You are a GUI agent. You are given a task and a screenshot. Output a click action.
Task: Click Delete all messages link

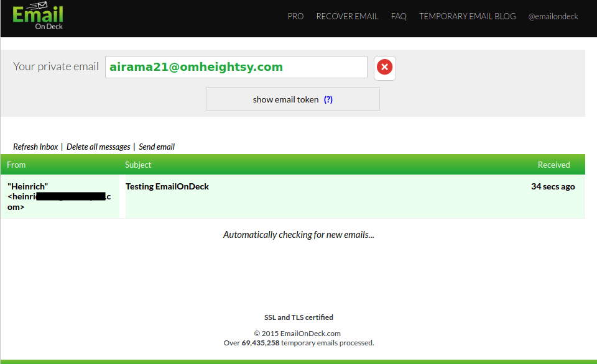[x=98, y=147]
